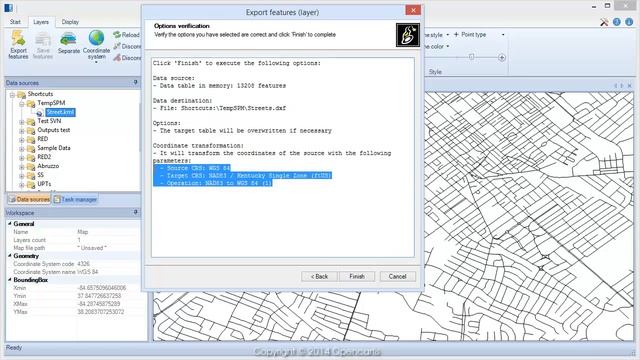The height and width of the screenshot is (360, 640).
Task: Click the Coordinate System code value 4326
Action: pos(83,264)
